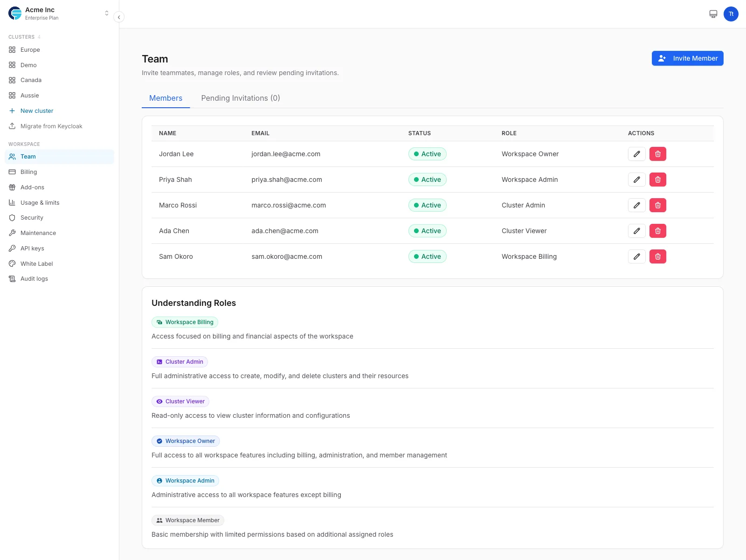Open API keys page
The width and height of the screenshot is (746, 560).
[x=59, y=249]
